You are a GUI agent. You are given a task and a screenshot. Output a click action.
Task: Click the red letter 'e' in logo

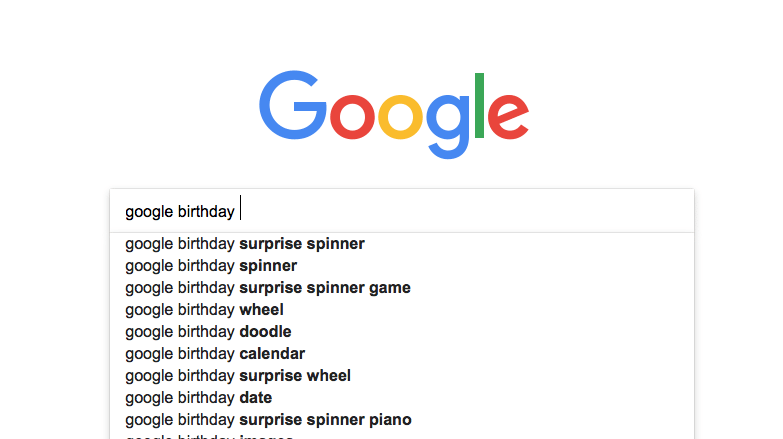coord(508,116)
